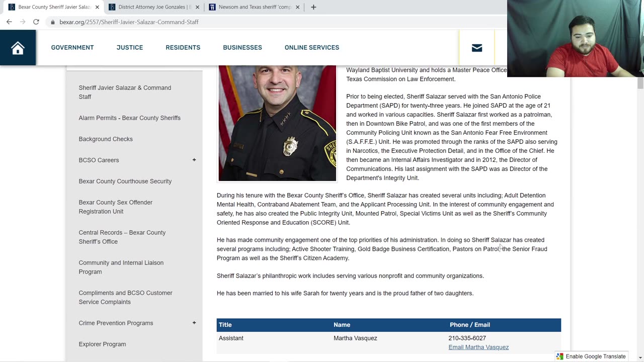Open a new tab with the plus icon

tap(313, 7)
